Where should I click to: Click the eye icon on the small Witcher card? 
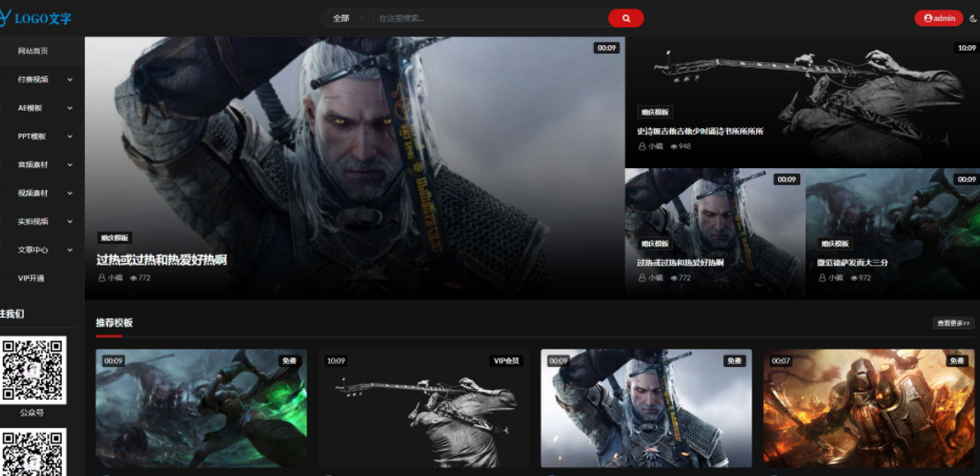(674, 278)
